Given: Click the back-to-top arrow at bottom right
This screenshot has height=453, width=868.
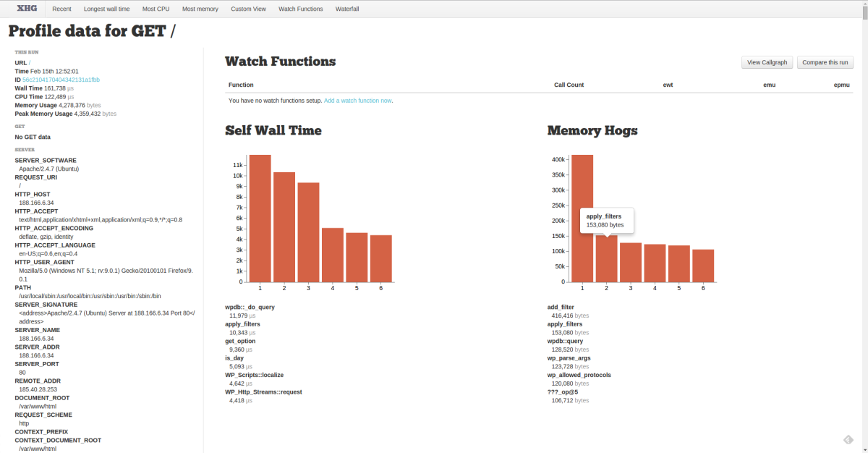Looking at the screenshot, I should point(848,439).
